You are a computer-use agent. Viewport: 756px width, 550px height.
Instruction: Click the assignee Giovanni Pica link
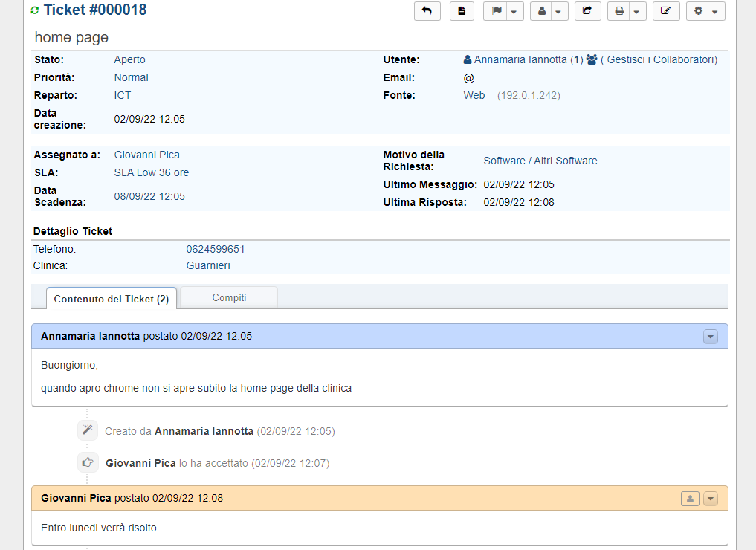146,155
